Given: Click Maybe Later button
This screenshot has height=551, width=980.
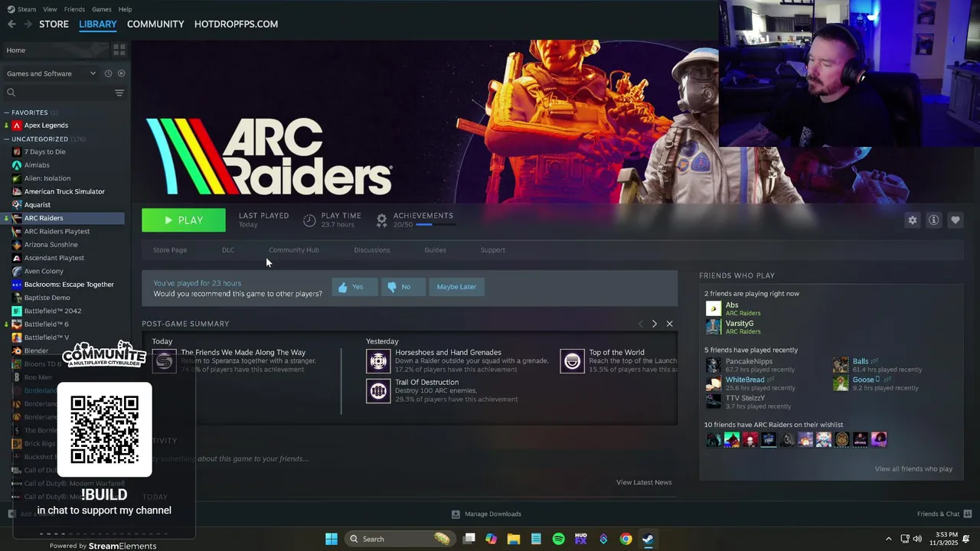Looking at the screenshot, I should (456, 287).
